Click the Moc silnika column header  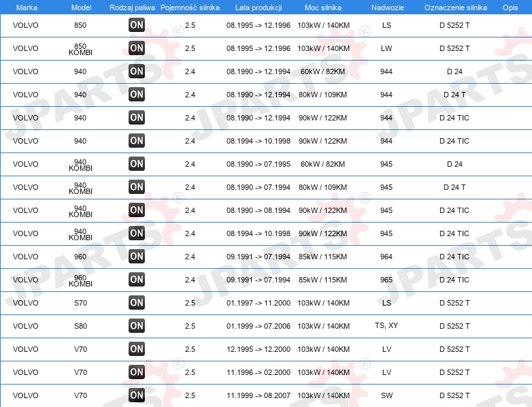[x=323, y=7]
